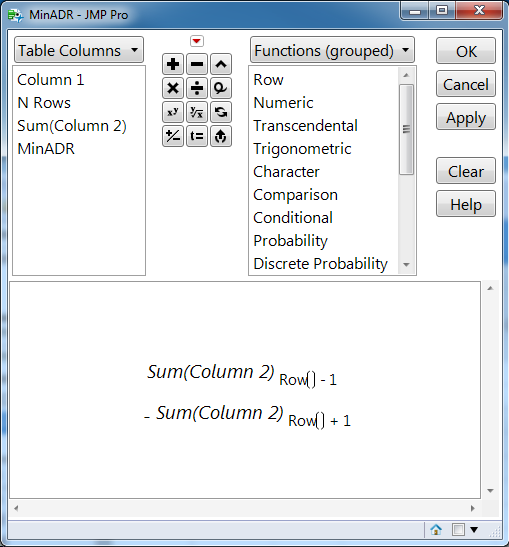The height and width of the screenshot is (547, 509).
Task: Click the divide keypad button
Action: (197, 88)
